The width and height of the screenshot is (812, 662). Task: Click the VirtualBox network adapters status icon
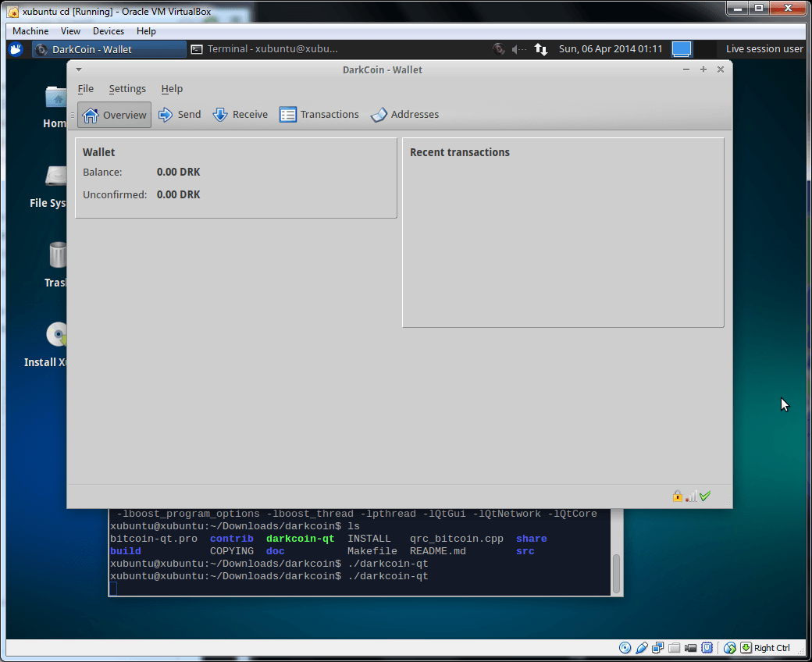click(x=657, y=647)
